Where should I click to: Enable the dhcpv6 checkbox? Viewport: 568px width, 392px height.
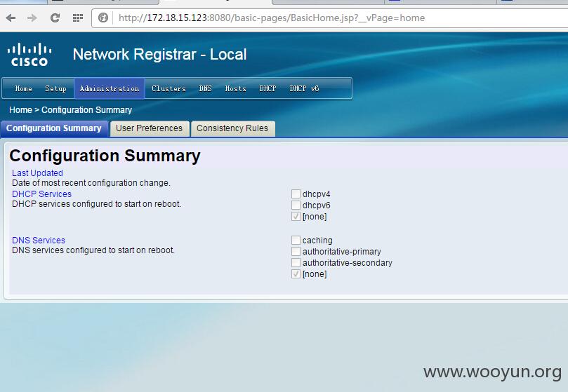coord(296,205)
